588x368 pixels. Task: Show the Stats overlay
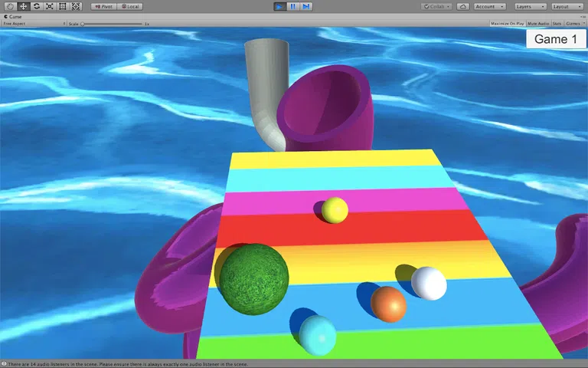point(557,24)
